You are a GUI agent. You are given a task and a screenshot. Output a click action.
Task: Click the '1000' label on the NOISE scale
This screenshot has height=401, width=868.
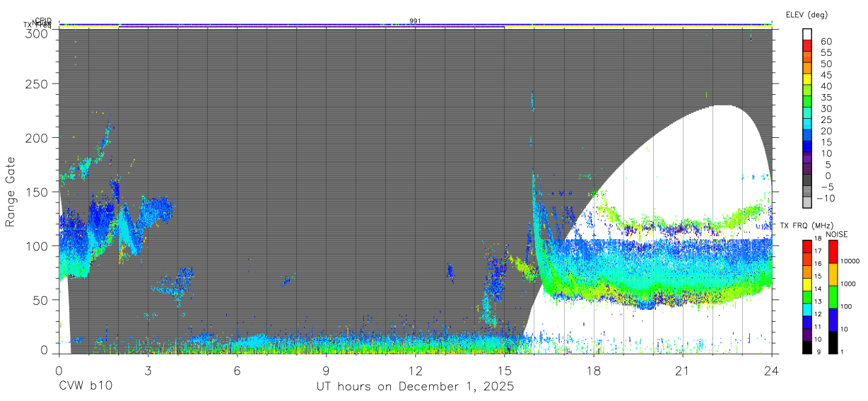pyautogui.click(x=849, y=284)
